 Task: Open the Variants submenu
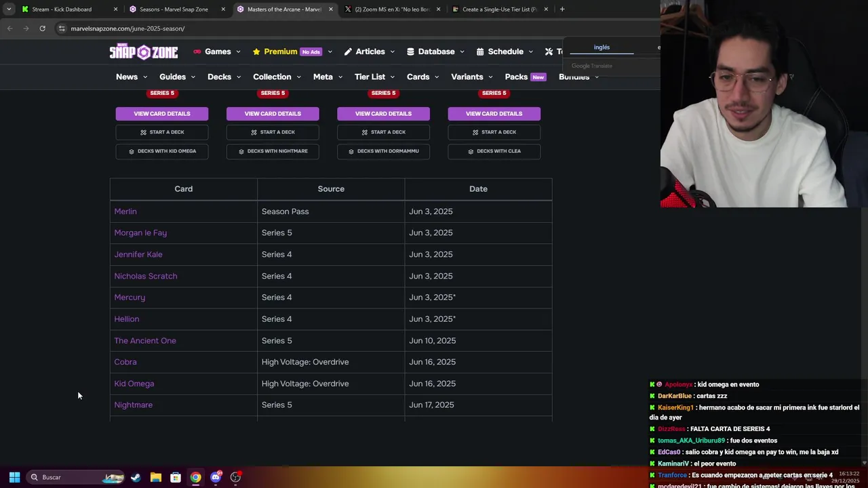click(472, 77)
